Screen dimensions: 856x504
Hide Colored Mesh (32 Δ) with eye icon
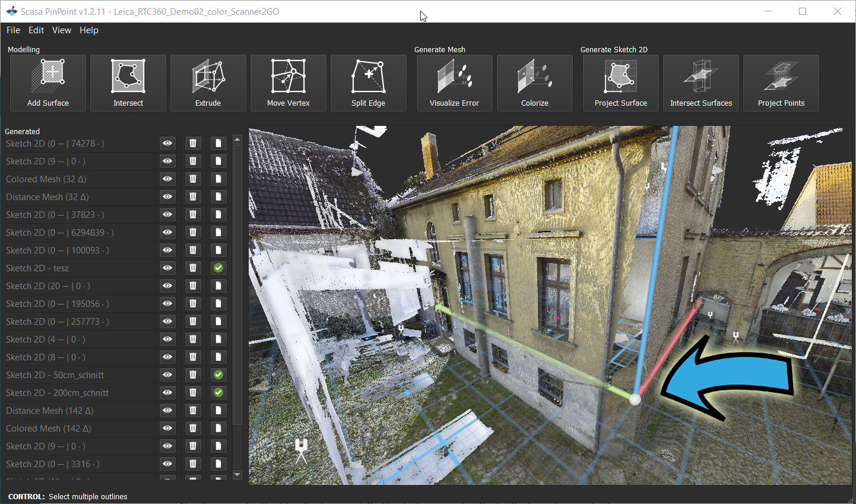coord(168,179)
